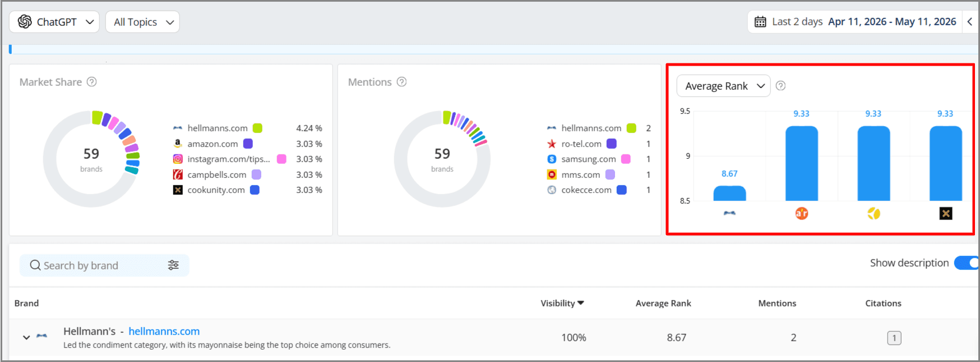Click the cookunity.com favicon in Market Share

[178, 190]
